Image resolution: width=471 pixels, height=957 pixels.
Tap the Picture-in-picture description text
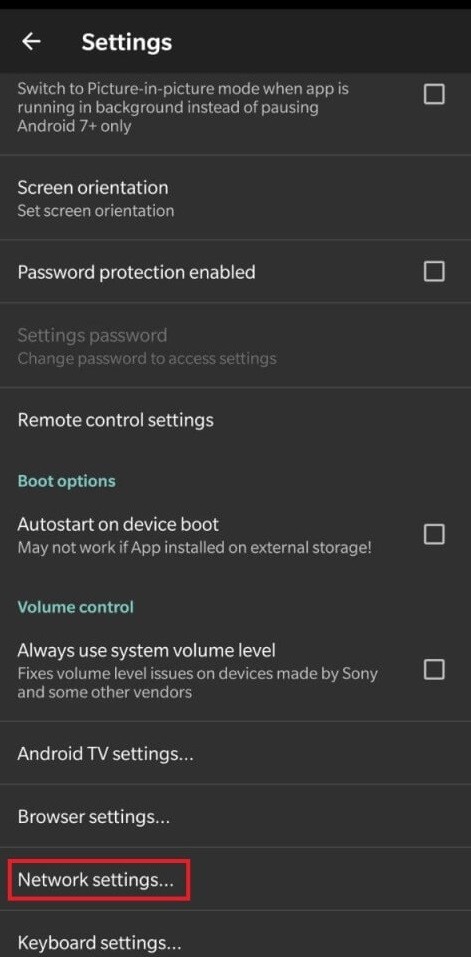pos(183,107)
